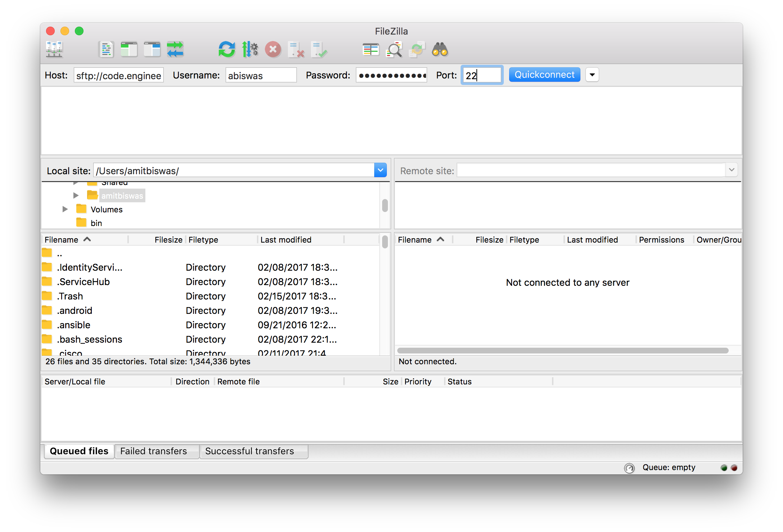The image size is (783, 532).
Task: Click the green activity LED in status bar
Action: [x=724, y=468]
